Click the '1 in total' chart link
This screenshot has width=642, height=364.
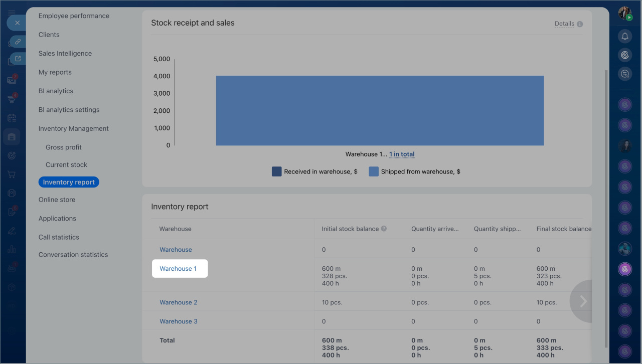click(402, 154)
